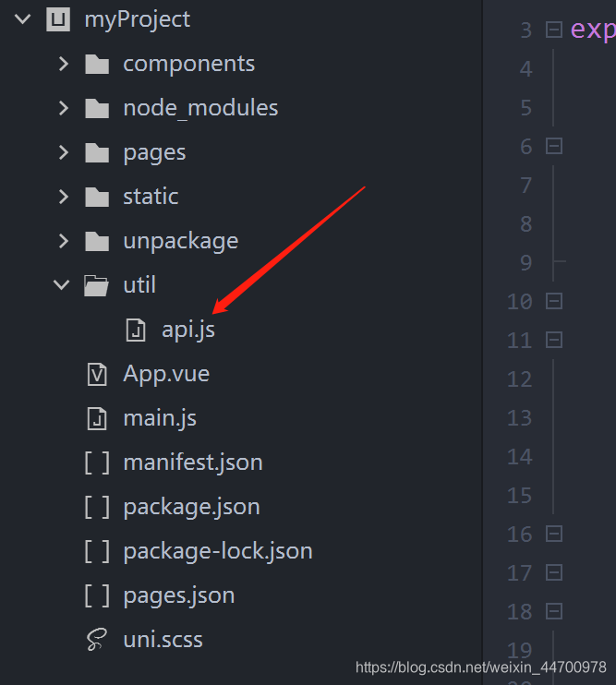Collapse the code fold at line 17
Image resolution: width=616 pixels, height=685 pixels.
[554, 572]
